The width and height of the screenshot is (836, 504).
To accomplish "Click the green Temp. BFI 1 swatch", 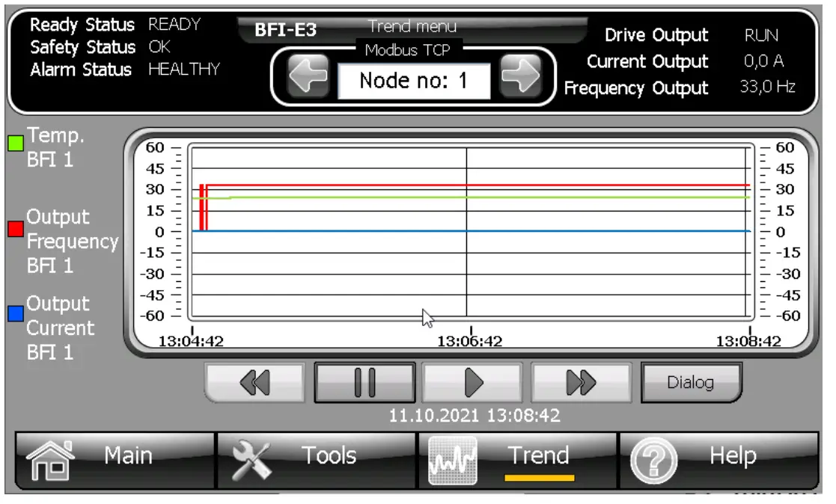I will click(16, 143).
